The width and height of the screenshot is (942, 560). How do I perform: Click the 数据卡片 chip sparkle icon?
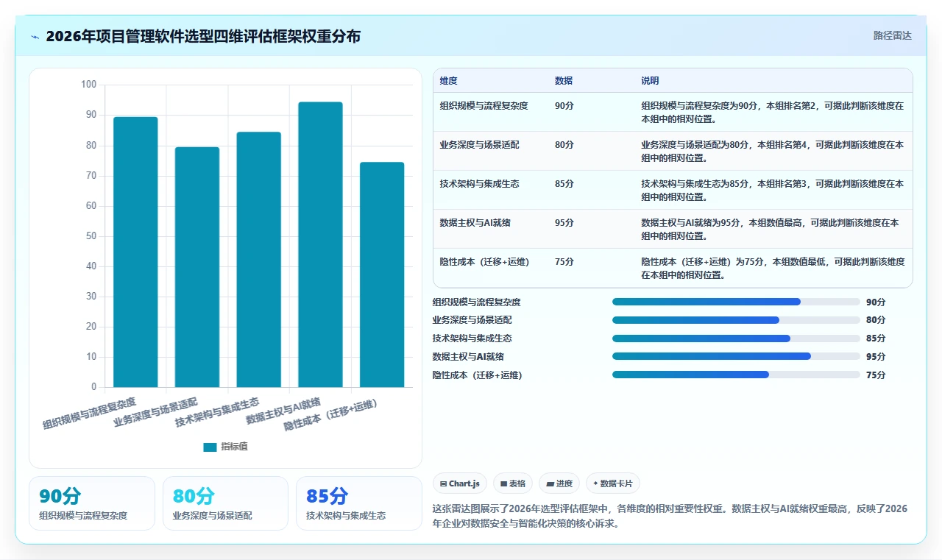(595, 483)
